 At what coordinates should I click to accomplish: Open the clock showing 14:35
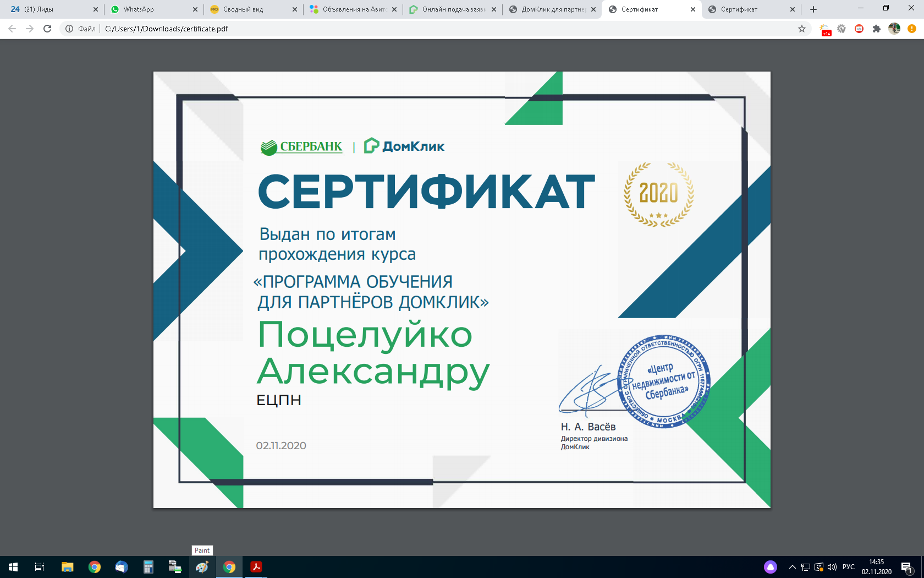tap(877, 567)
